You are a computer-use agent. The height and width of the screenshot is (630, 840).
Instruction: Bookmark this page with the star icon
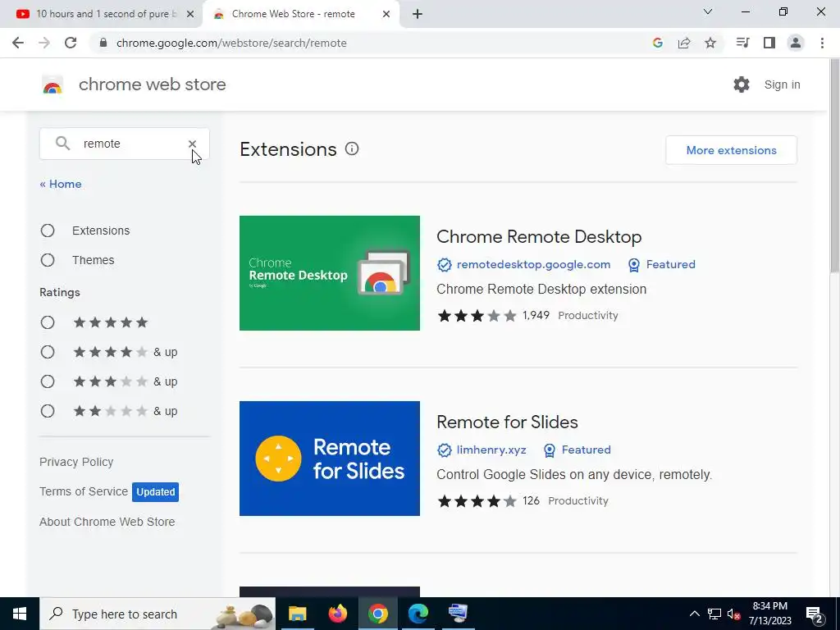click(710, 43)
